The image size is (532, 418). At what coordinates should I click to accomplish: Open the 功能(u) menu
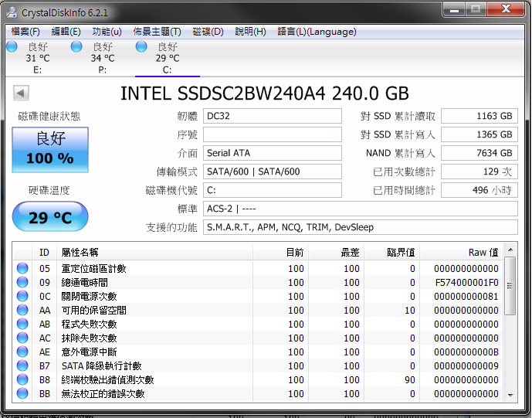(107, 32)
